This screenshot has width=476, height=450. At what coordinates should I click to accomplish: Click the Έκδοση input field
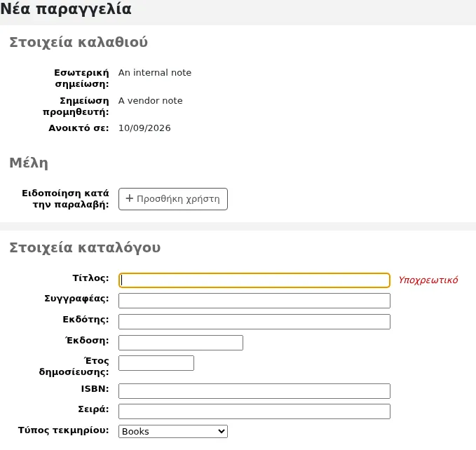pos(181,343)
